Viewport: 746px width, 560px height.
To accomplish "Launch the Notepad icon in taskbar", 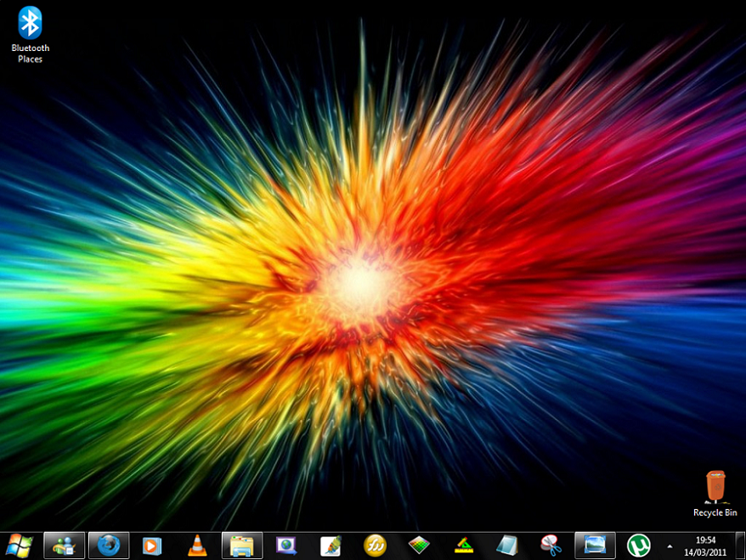I will tap(507, 546).
